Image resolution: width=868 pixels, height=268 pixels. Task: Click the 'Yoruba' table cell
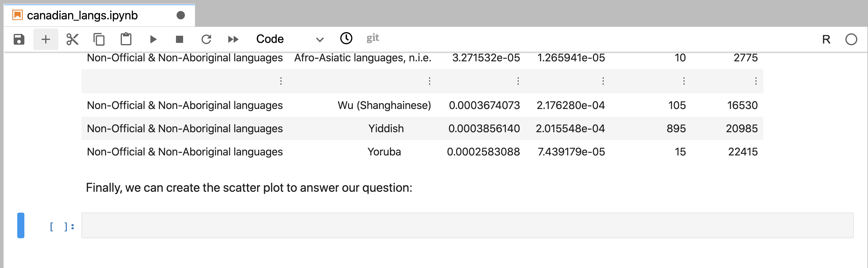384,152
